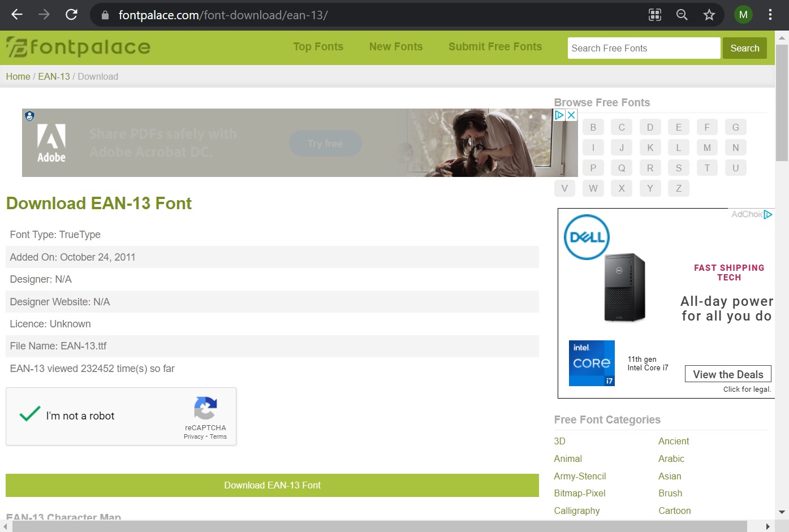Open the Chrome three-dot menu

coord(770,15)
